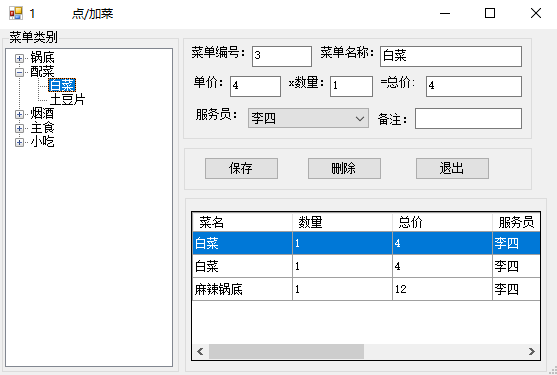The width and height of the screenshot is (557, 375).
Task: Click the 服务员 column header
Action: pos(517,223)
